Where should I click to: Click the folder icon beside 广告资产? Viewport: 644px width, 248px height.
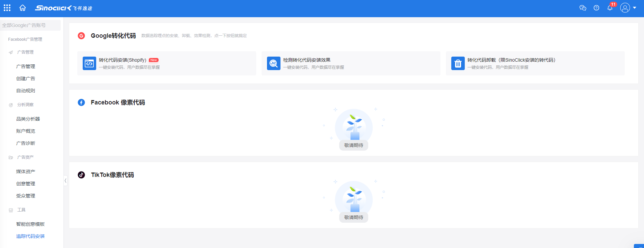(x=11, y=157)
